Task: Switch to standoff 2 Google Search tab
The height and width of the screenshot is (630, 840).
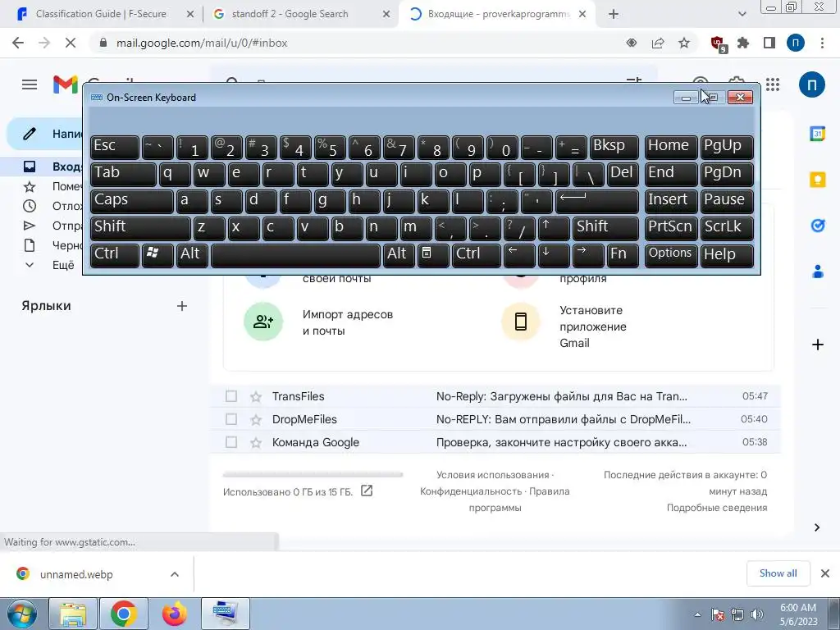Action: tap(290, 14)
